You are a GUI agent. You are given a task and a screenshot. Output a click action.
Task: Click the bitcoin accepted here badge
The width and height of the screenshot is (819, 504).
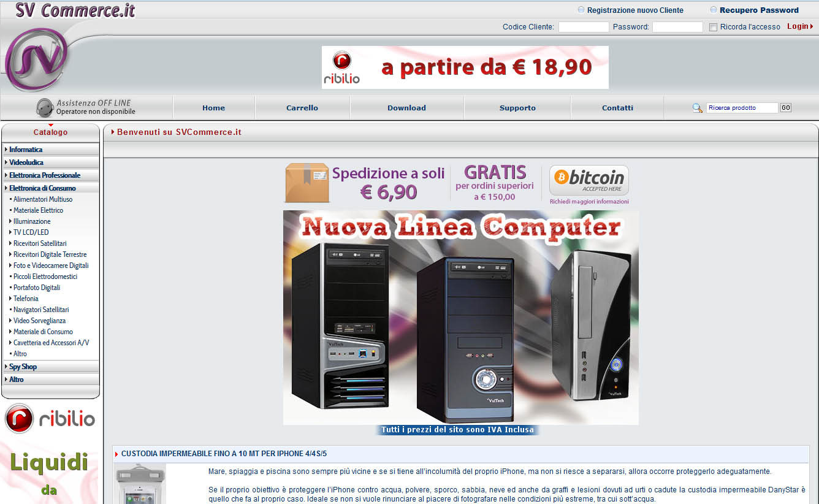tap(589, 180)
